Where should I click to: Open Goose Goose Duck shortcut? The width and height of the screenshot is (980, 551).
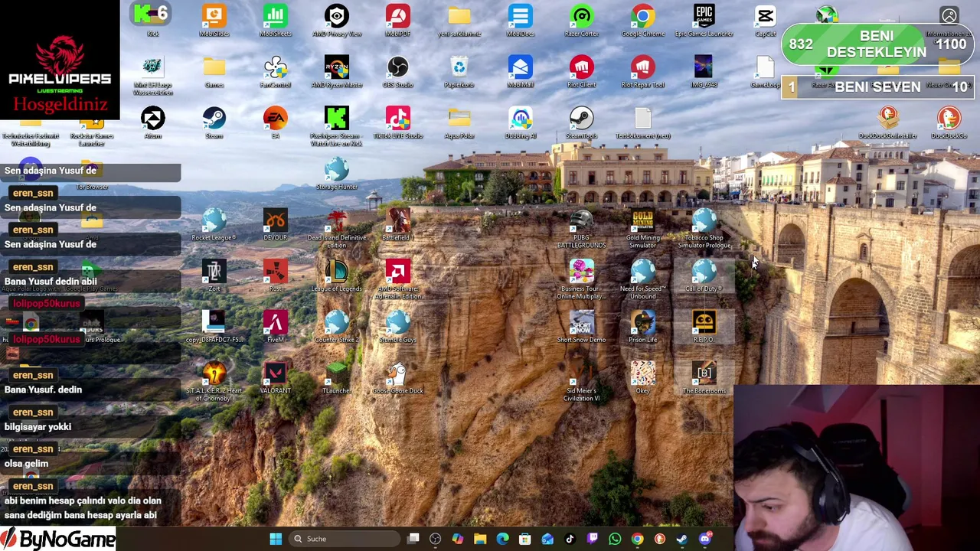[397, 380]
